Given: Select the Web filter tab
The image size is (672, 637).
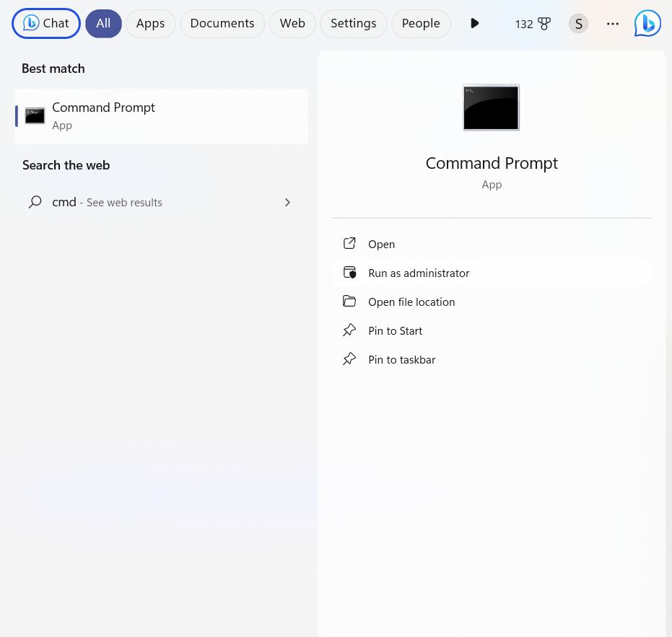Looking at the screenshot, I should click(x=292, y=23).
